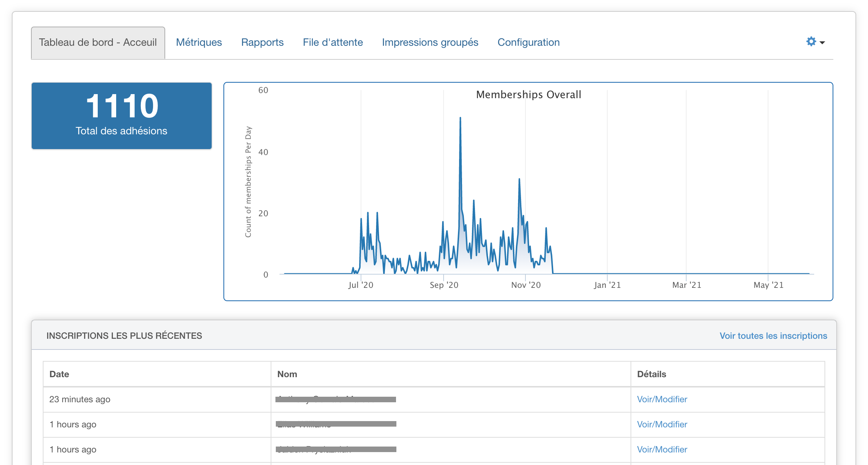868x465 pixels.
Task: Open the Configuration tab
Action: pos(528,42)
